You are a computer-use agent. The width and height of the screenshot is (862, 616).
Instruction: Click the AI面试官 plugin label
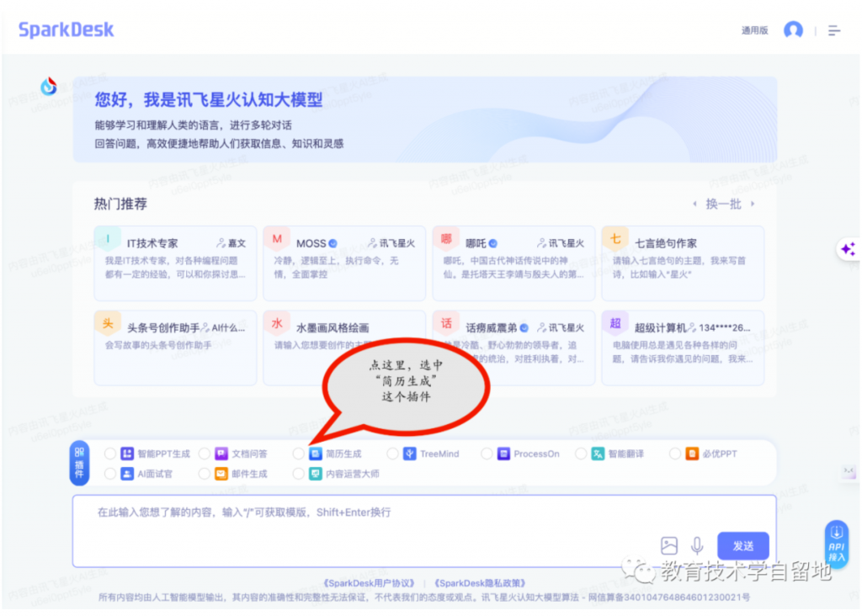point(155,474)
